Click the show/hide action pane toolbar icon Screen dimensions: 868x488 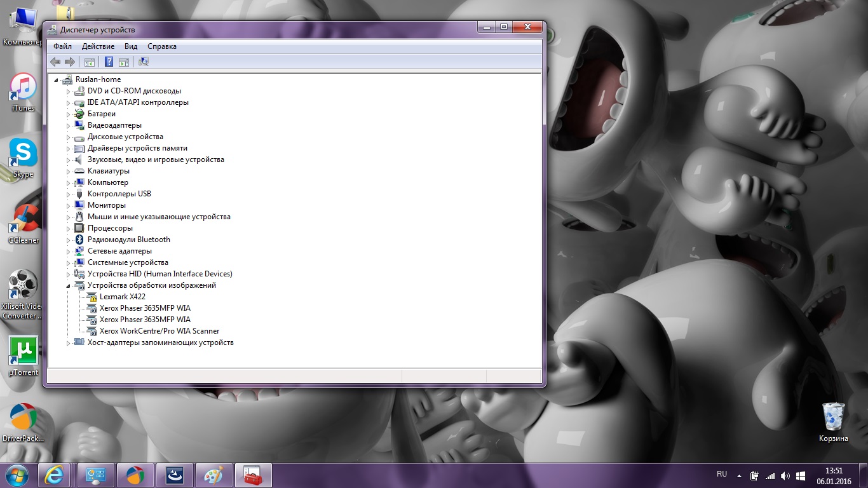(124, 62)
